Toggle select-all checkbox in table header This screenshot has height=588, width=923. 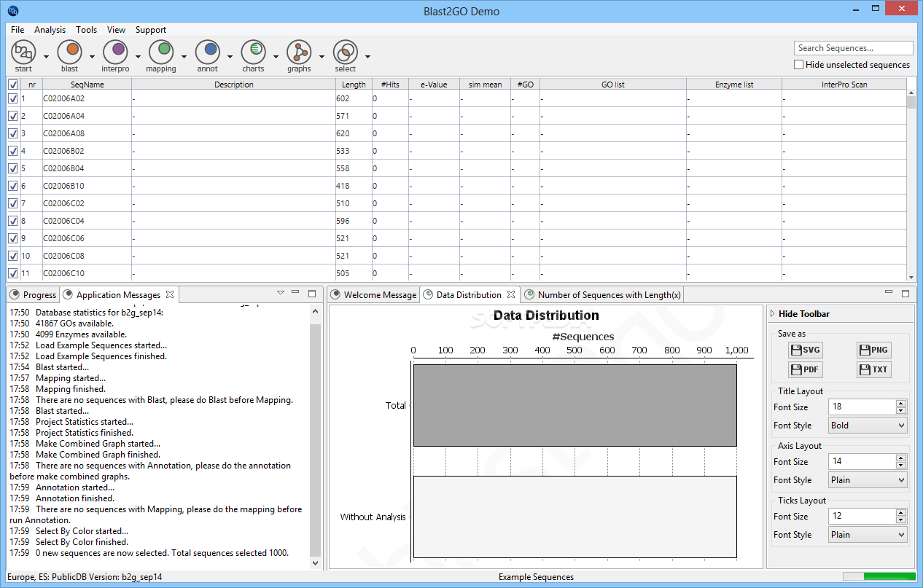(13, 85)
